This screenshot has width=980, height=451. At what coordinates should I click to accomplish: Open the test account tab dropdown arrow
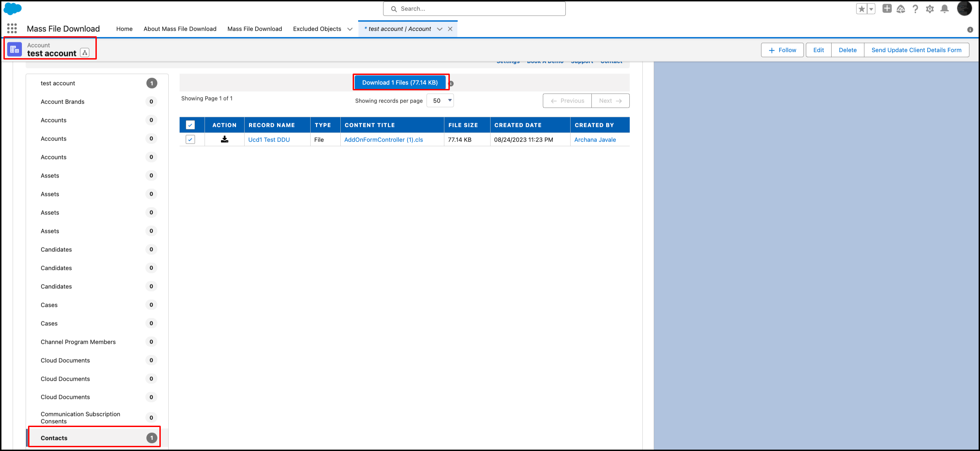[x=440, y=29]
